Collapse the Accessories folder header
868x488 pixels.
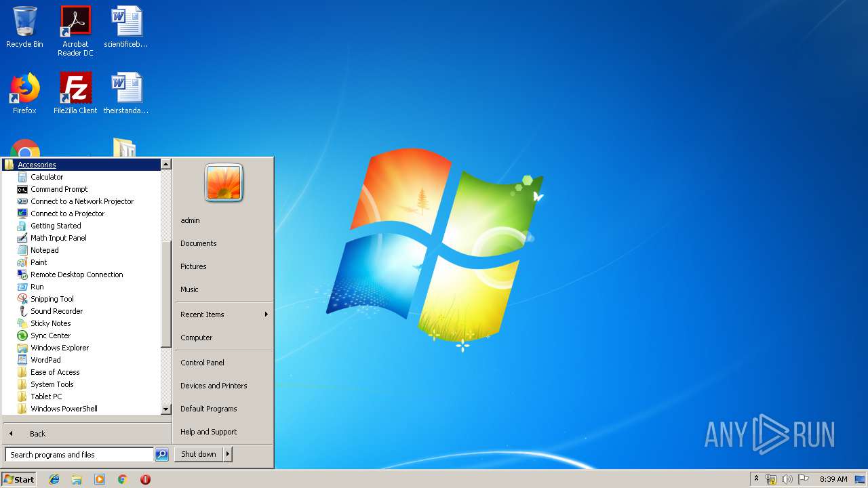[x=81, y=165]
